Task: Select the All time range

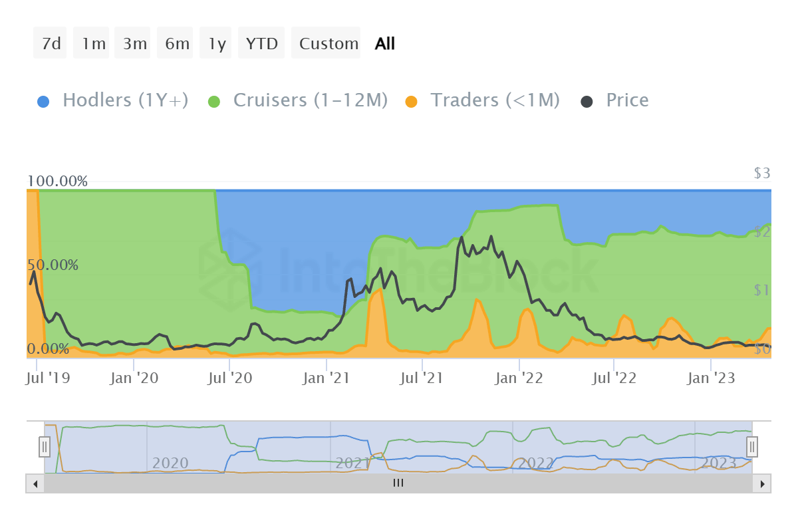Action: click(384, 44)
